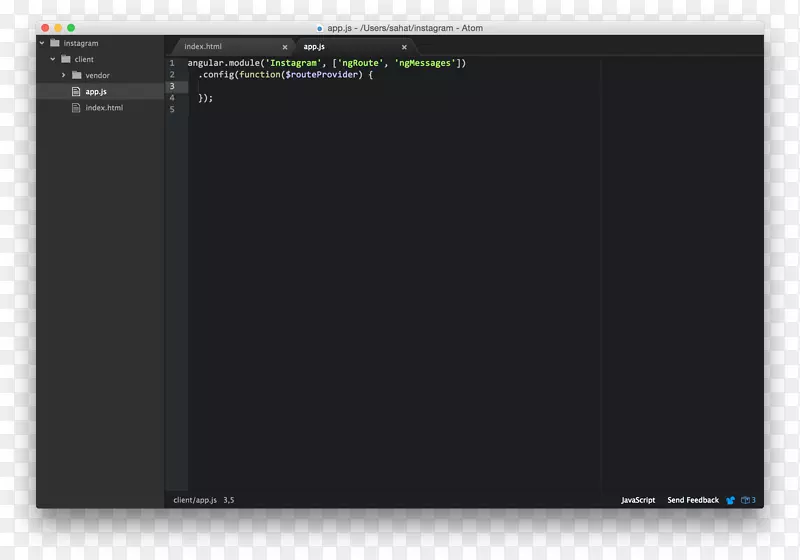The image size is (800, 560).
Task: Click the closing }); on line 4
Action: click(206, 98)
